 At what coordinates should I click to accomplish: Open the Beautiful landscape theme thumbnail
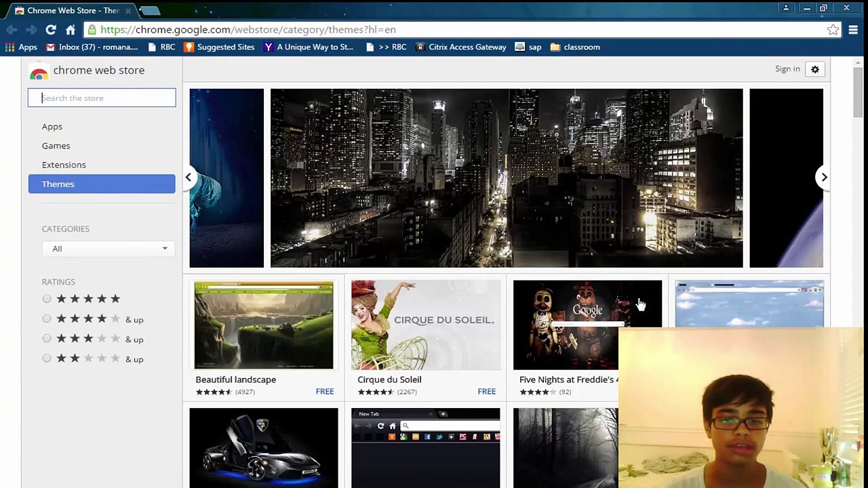(264, 325)
